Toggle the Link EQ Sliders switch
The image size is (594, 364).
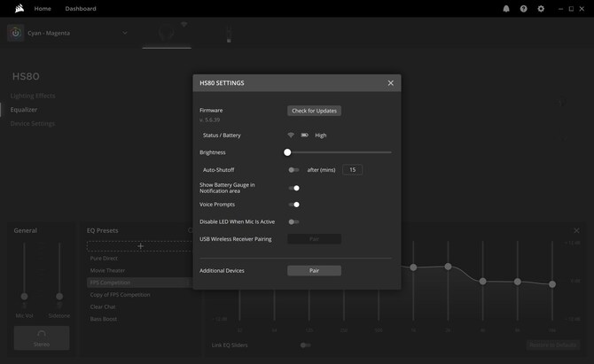[x=305, y=345]
